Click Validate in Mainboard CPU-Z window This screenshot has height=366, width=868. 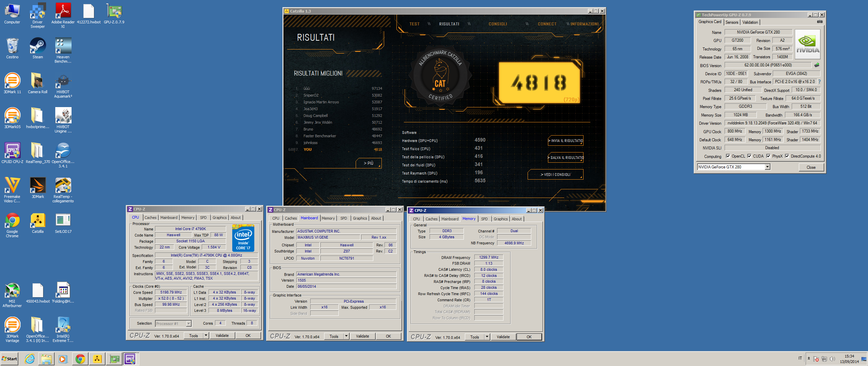click(x=362, y=336)
